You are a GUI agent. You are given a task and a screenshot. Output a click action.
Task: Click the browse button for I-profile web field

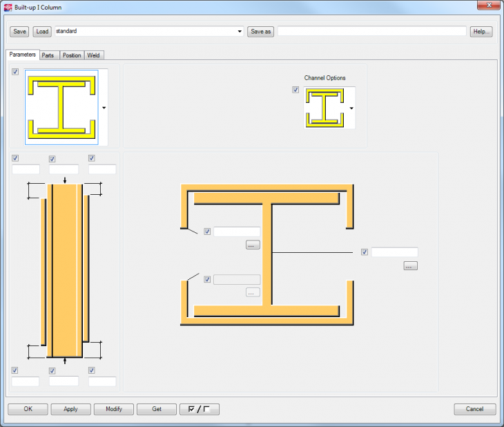pos(410,265)
